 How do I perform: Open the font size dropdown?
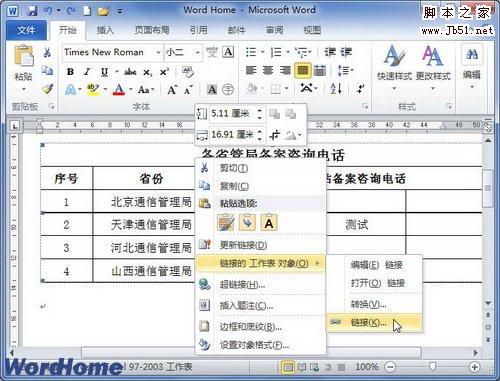[x=197, y=52]
